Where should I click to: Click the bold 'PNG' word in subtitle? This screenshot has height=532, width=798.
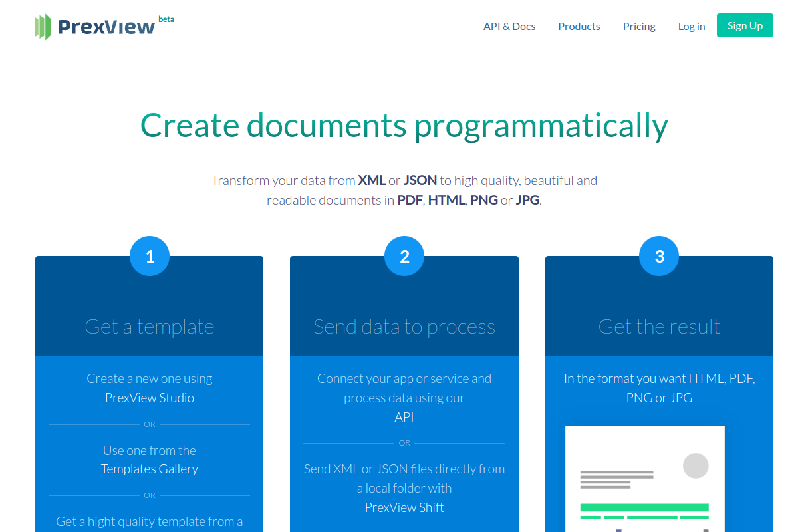tap(484, 200)
